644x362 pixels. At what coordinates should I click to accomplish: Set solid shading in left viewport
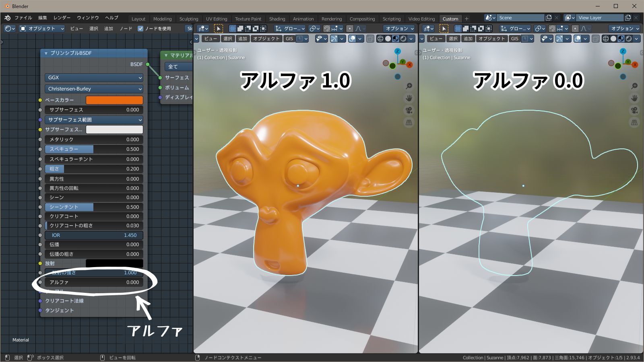click(388, 39)
